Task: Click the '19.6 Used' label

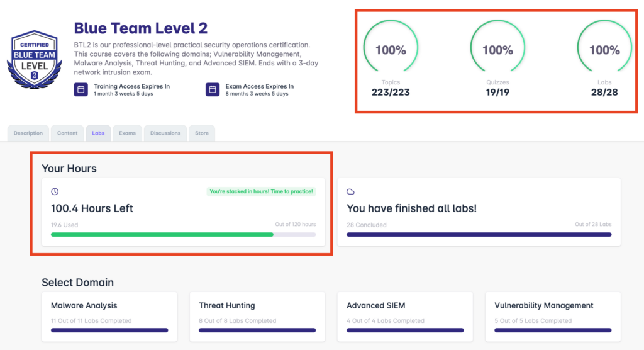Action: [x=65, y=225]
